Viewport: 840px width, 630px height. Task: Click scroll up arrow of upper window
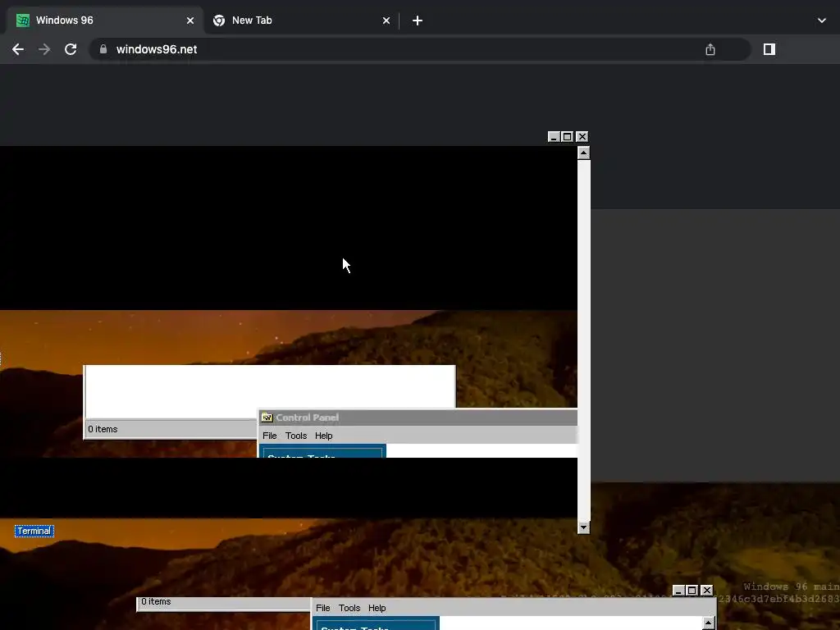point(583,153)
